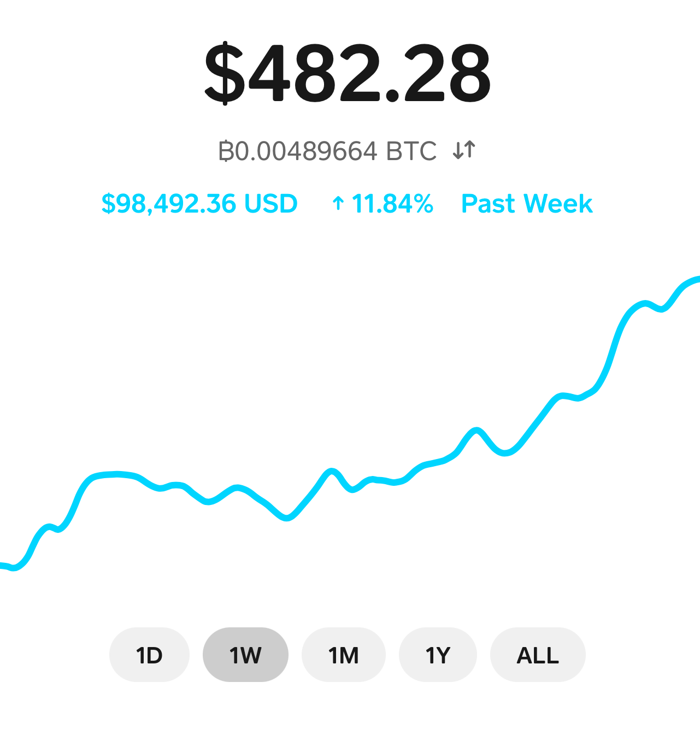Screen dimensions: 700x729
Task: Click the Past Week label
Action: pos(527,204)
